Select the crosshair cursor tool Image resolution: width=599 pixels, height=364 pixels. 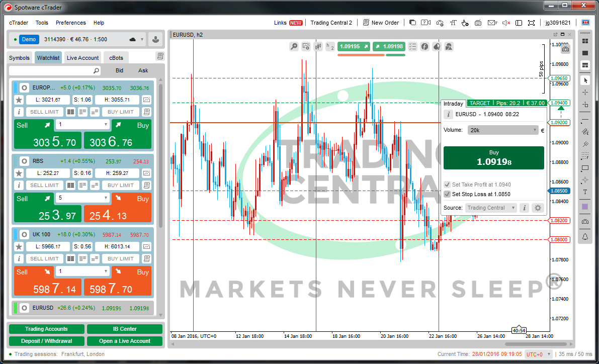[585, 93]
